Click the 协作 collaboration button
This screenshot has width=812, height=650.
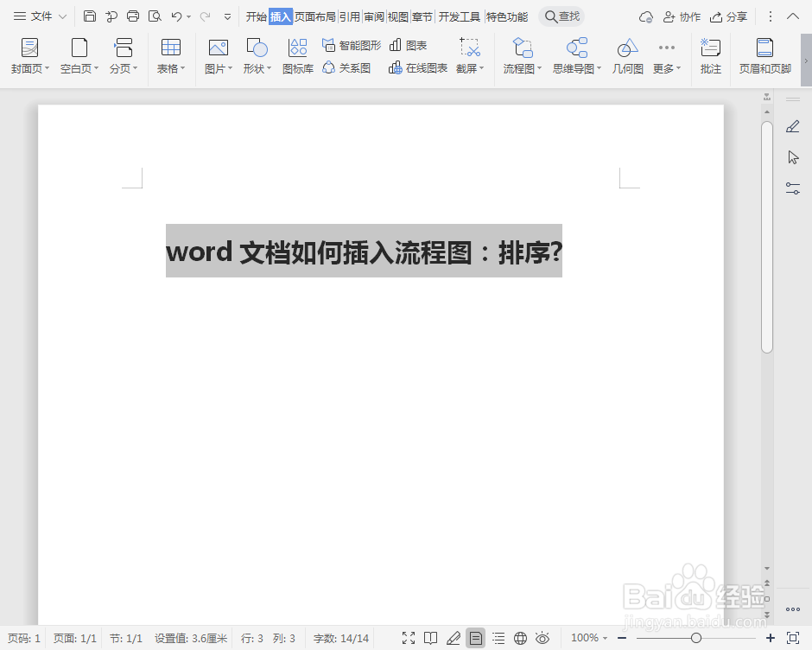[682, 15]
